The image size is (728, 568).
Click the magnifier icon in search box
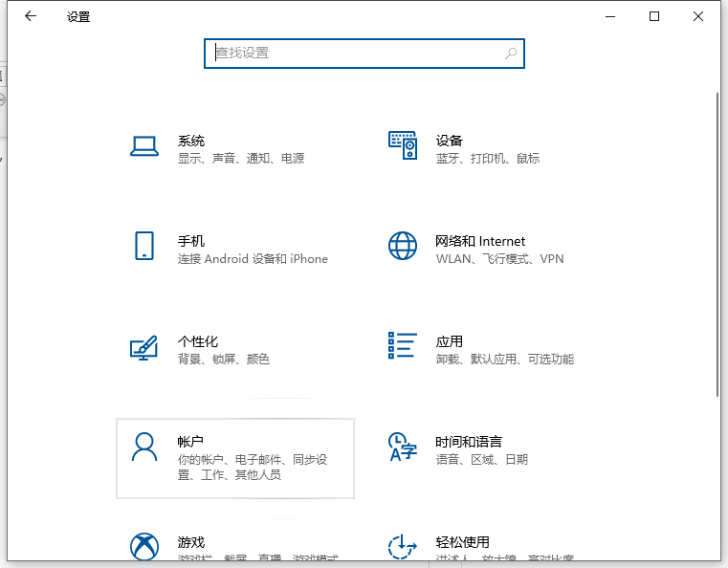point(511,54)
